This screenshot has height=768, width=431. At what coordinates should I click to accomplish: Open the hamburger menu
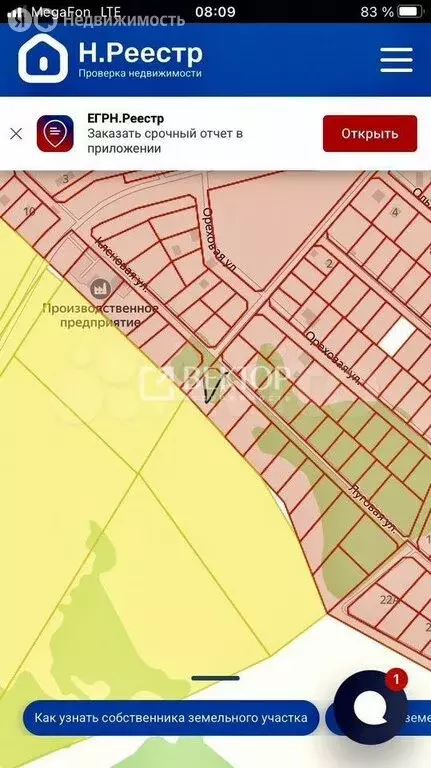(x=396, y=60)
